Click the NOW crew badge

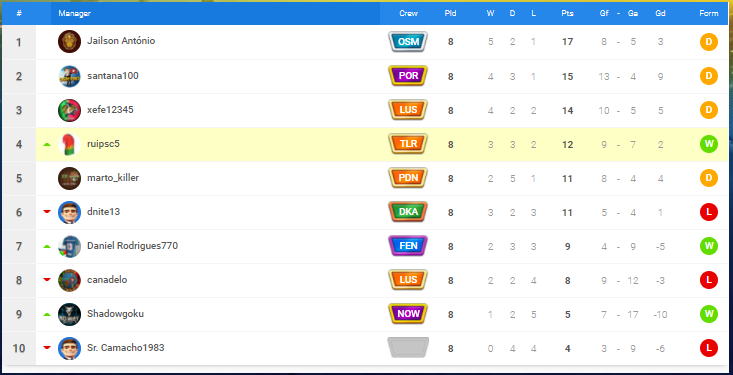tap(408, 314)
